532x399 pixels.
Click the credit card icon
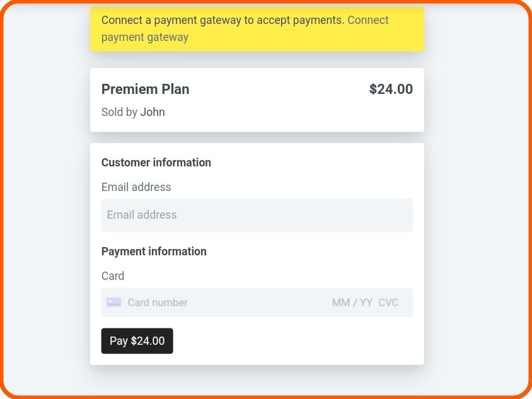113,303
